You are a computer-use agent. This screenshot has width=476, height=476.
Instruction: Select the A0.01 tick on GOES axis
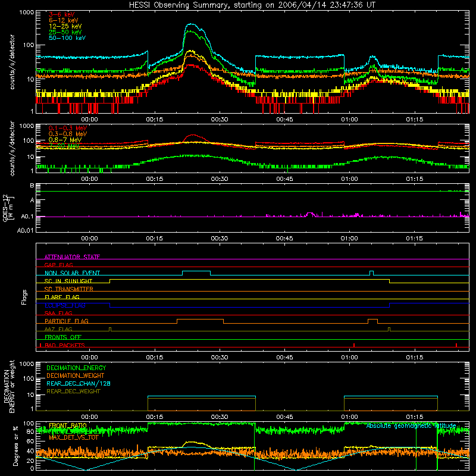click(x=25, y=230)
